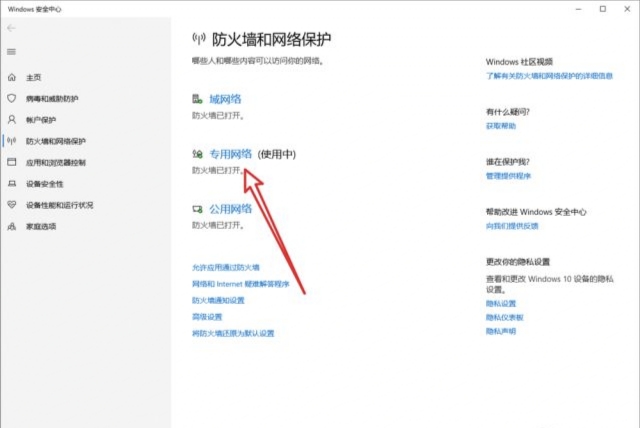Click the home icon in the sidebar
640x428 pixels.
pyautogui.click(x=12, y=77)
